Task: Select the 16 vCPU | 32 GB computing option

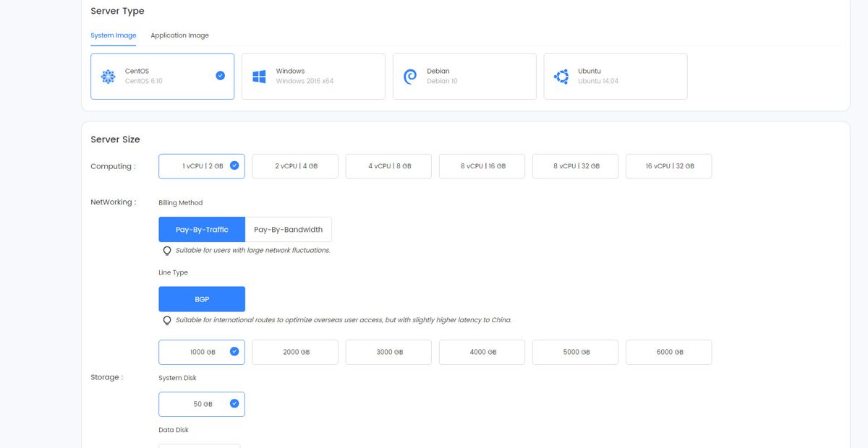Action: tap(669, 166)
